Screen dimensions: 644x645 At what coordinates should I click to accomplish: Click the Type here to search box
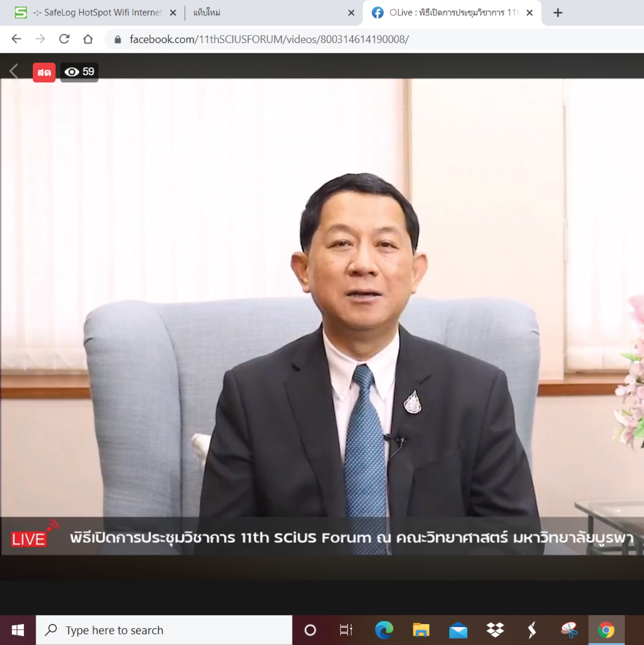click(x=164, y=630)
